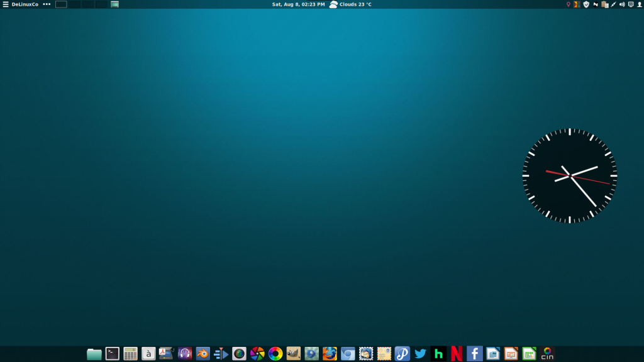644x362 pixels.
Task: Open the volume control in system tray
Action: click(x=622, y=4)
